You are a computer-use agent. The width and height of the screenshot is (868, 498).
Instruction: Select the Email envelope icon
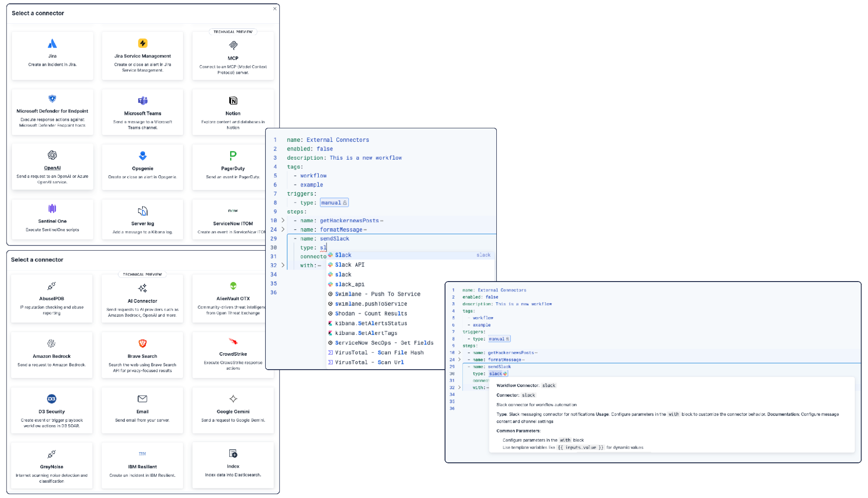click(142, 399)
